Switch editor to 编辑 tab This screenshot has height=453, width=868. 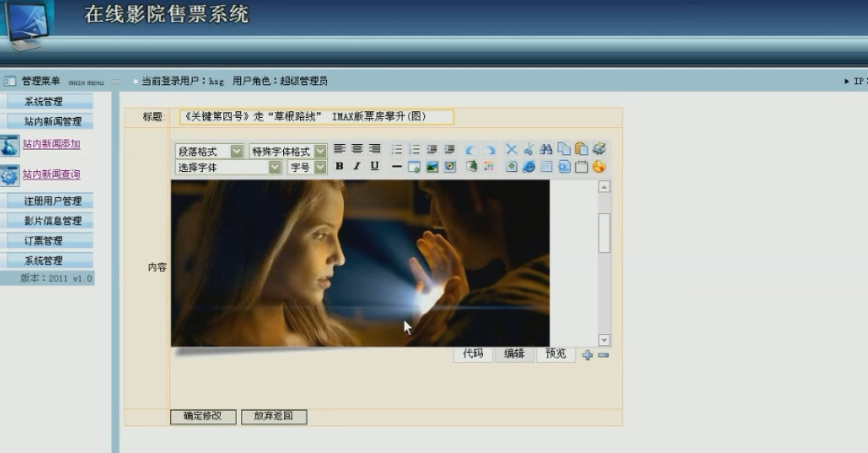[x=514, y=354]
